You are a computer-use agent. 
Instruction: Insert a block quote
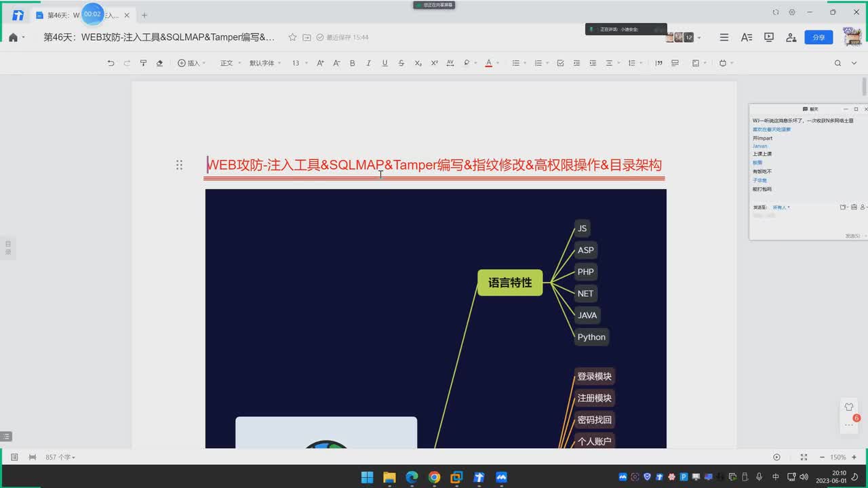click(658, 63)
